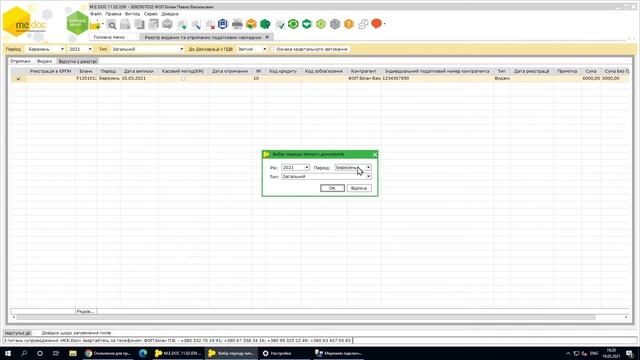Click the Дата виписки column header
The height and width of the screenshot is (360, 640).
coord(139,71)
